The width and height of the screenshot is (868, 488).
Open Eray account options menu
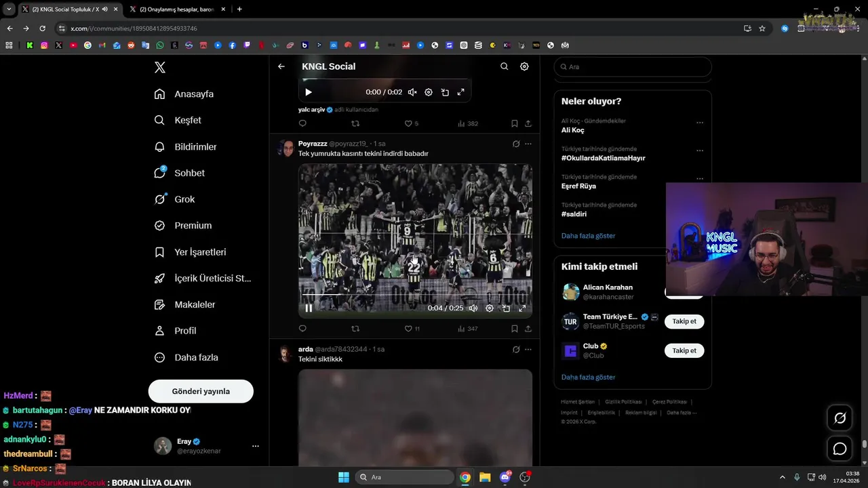coord(256,446)
